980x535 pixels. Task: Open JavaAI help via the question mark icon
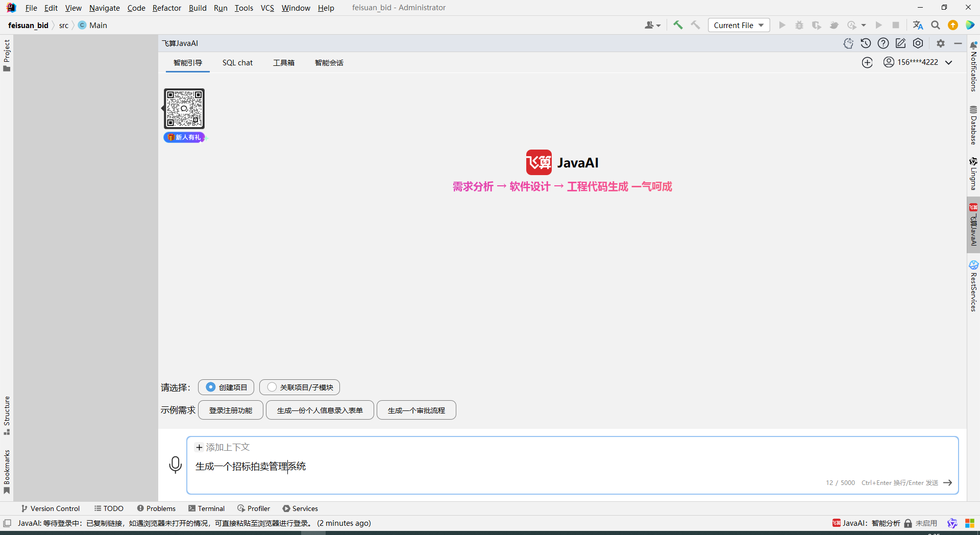(884, 43)
